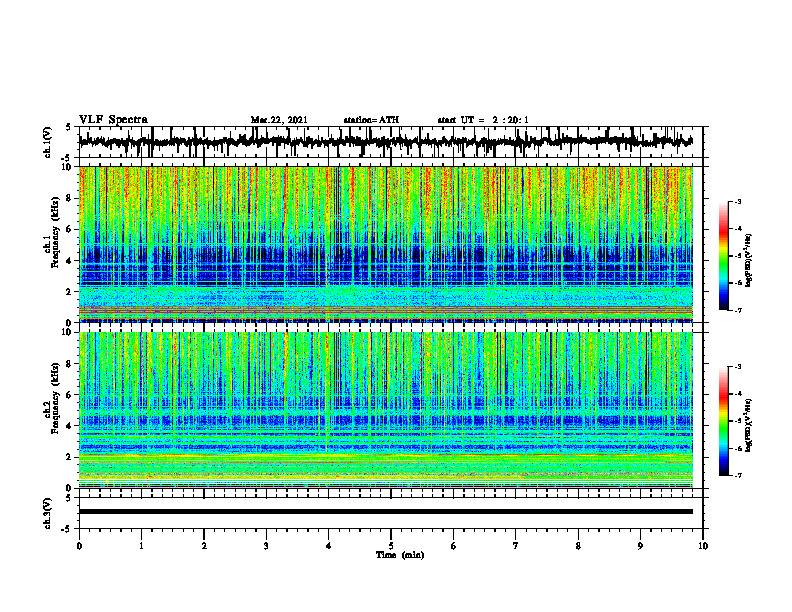
Task: Click time axis tick label "1"
Action: 141,546
